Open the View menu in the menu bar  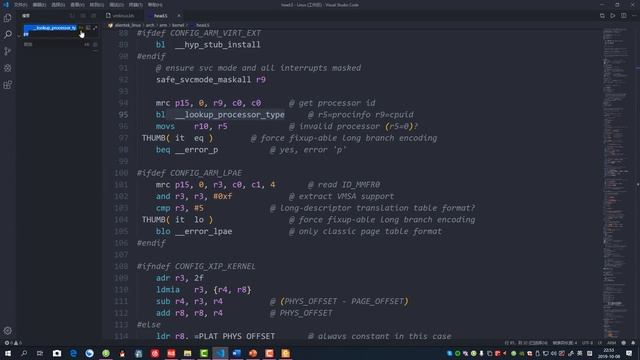tap(78, 5)
